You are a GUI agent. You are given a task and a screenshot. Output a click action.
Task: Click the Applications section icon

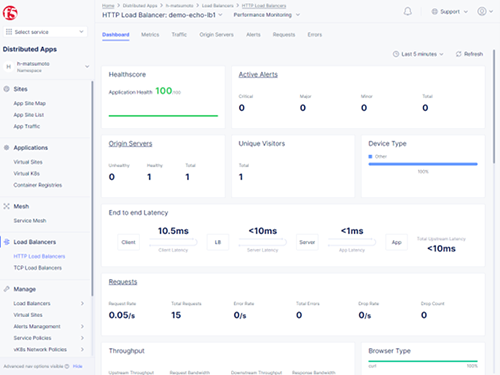pyautogui.click(x=6, y=148)
